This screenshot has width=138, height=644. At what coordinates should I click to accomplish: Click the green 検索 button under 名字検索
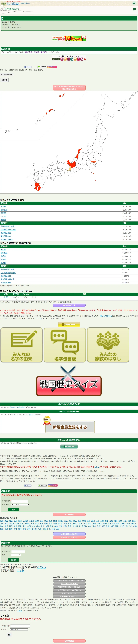pyautogui.click(x=14, y=510)
